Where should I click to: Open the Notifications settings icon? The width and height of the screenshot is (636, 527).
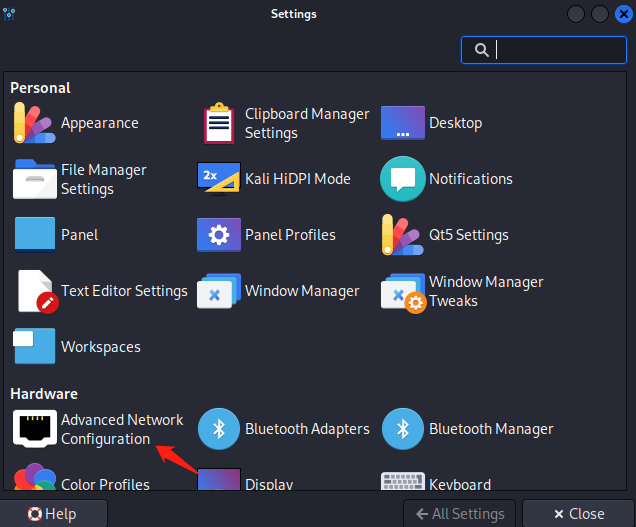(x=403, y=179)
